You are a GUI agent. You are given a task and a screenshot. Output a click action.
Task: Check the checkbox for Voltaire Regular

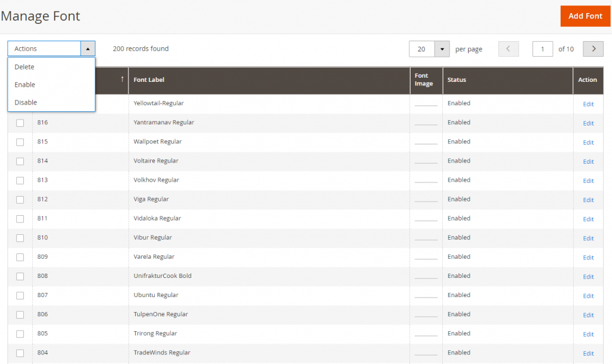click(20, 161)
